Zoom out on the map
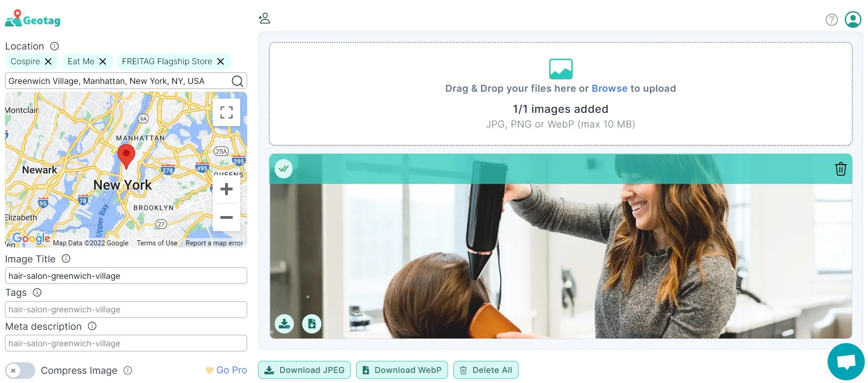868x383 pixels. click(x=227, y=217)
